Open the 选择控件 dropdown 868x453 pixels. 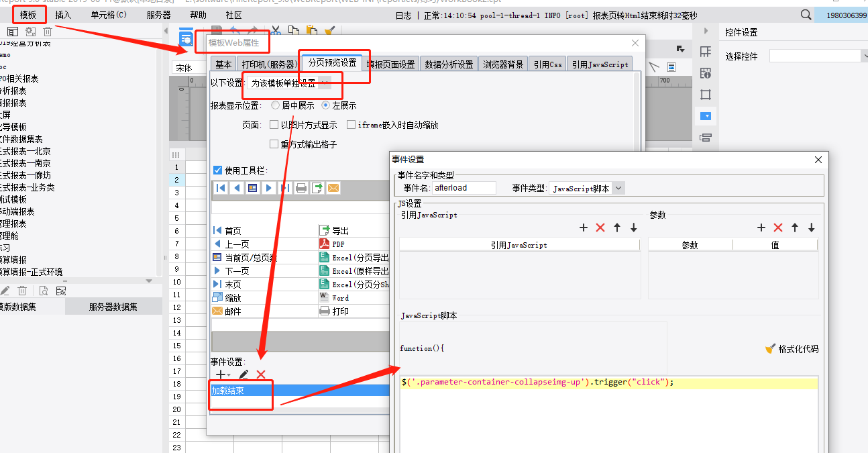click(818, 56)
